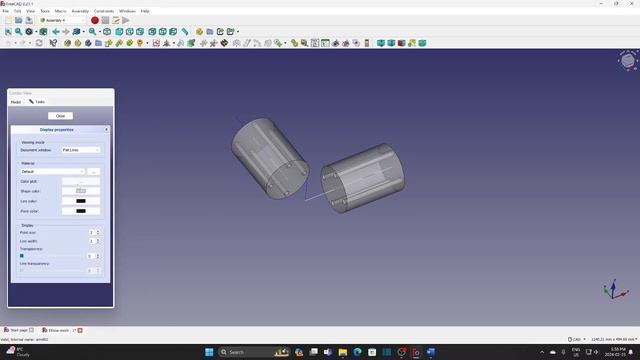Click the taskbar Search box

253,352
